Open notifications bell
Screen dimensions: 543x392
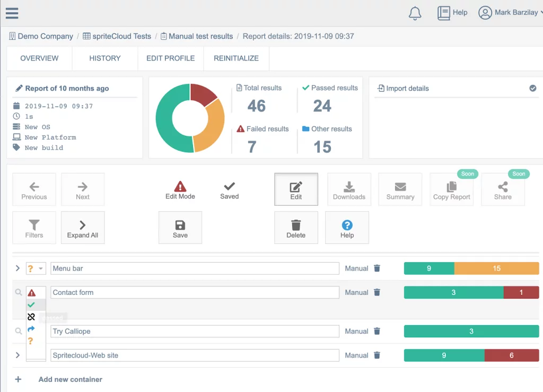coord(415,13)
